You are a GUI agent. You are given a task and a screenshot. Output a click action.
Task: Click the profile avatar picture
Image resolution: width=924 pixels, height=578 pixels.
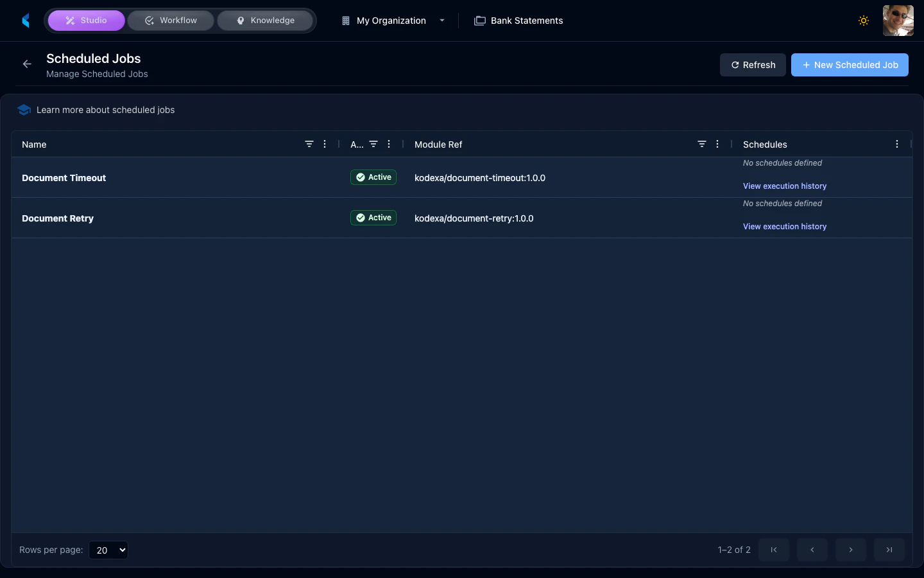pyautogui.click(x=898, y=20)
